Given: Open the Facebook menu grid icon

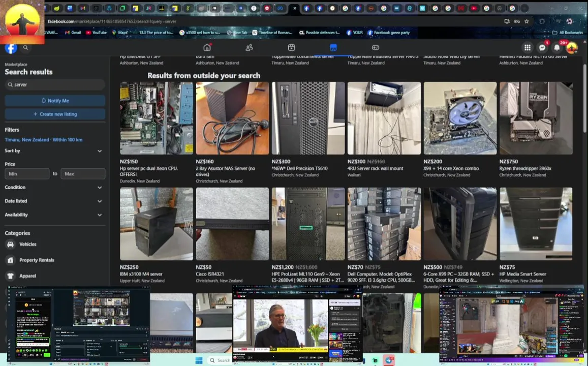Looking at the screenshot, I should tap(527, 48).
